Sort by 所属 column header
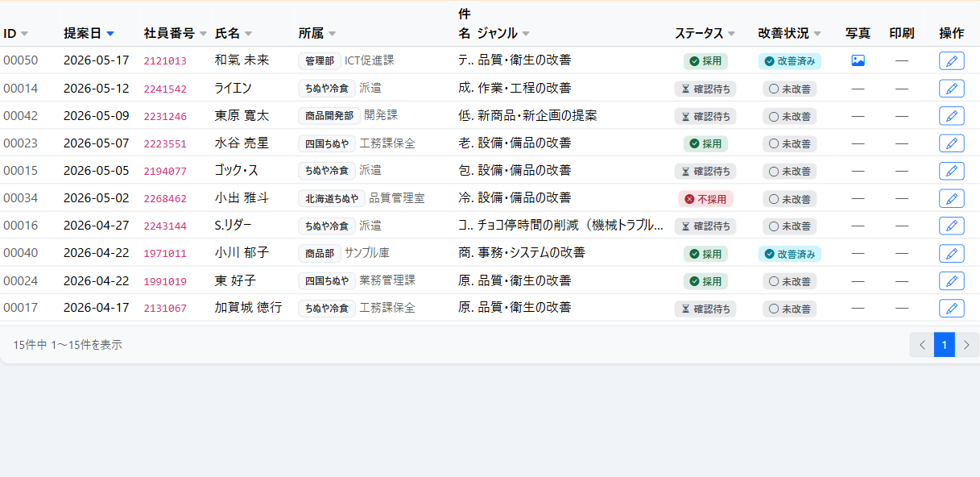The width and height of the screenshot is (980, 477). (317, 33)
